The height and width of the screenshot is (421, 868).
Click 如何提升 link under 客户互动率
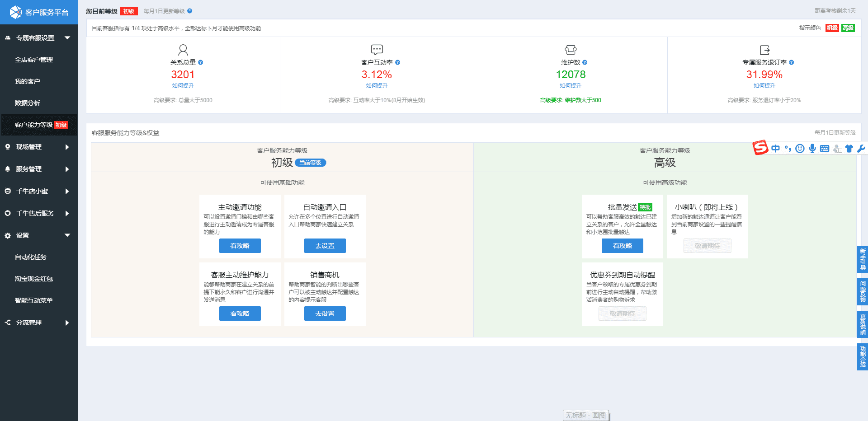click(x=377, y=86)
